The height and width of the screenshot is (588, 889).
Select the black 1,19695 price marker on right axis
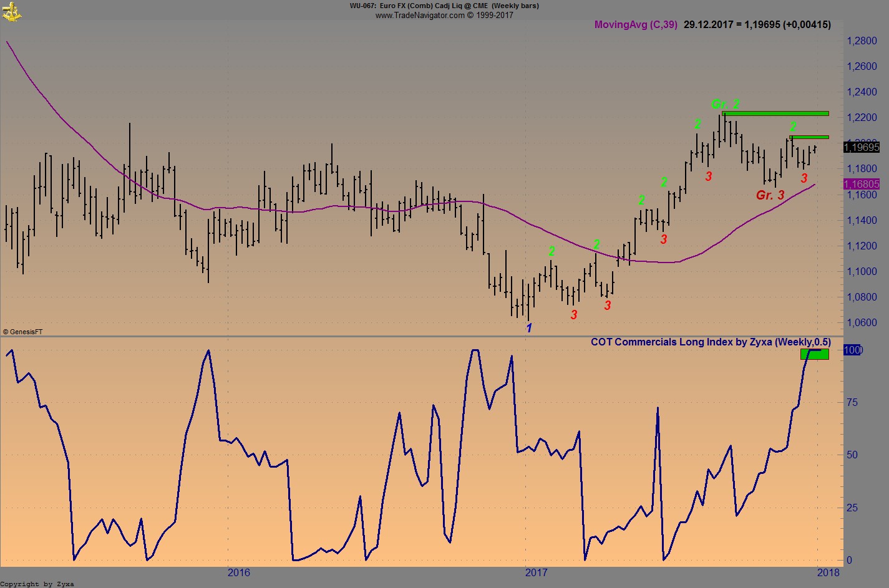point(861,148)
